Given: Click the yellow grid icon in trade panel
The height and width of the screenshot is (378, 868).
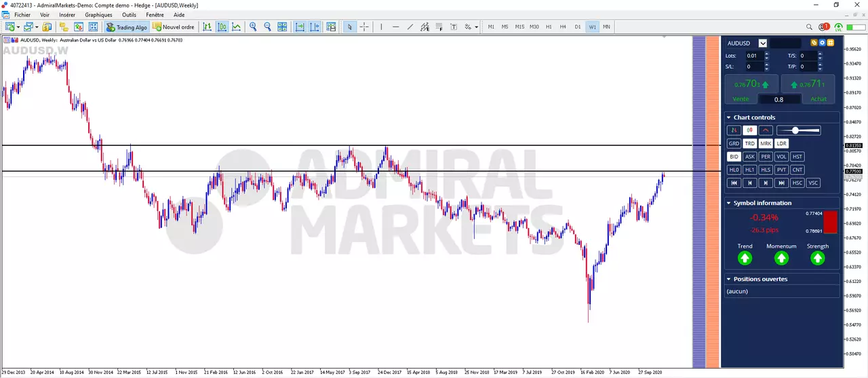Looking at the screenshot, I should pos(830,43).
